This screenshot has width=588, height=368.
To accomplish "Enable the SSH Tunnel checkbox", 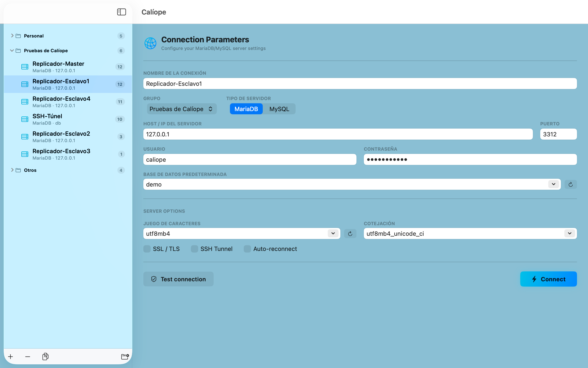I will [x=194, y=249].
